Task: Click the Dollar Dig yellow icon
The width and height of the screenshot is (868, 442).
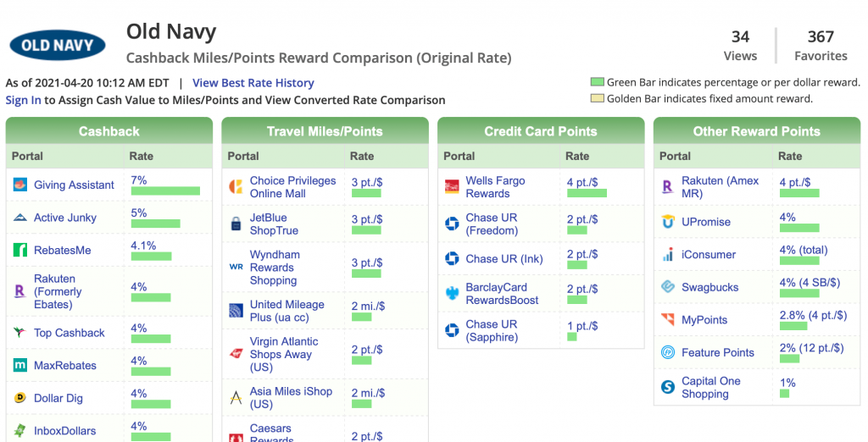Action: (x=20, y=398)
